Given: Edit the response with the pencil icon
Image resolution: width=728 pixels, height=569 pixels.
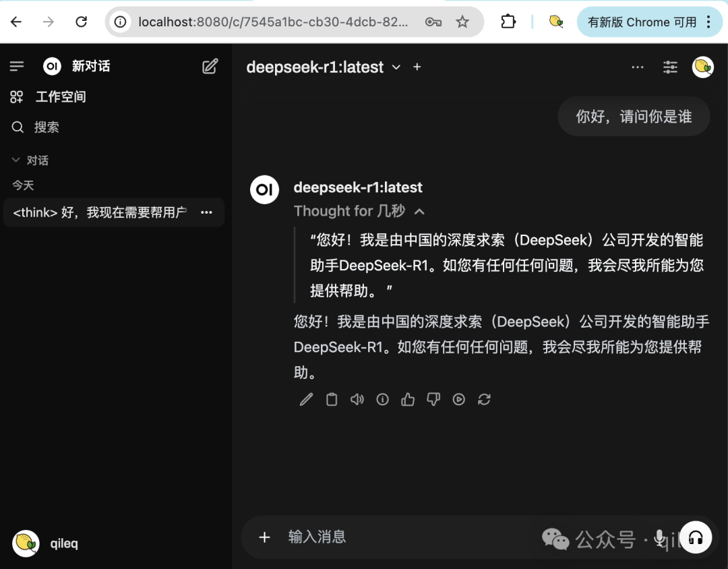Looking at the screenshot, I should 307,400.
